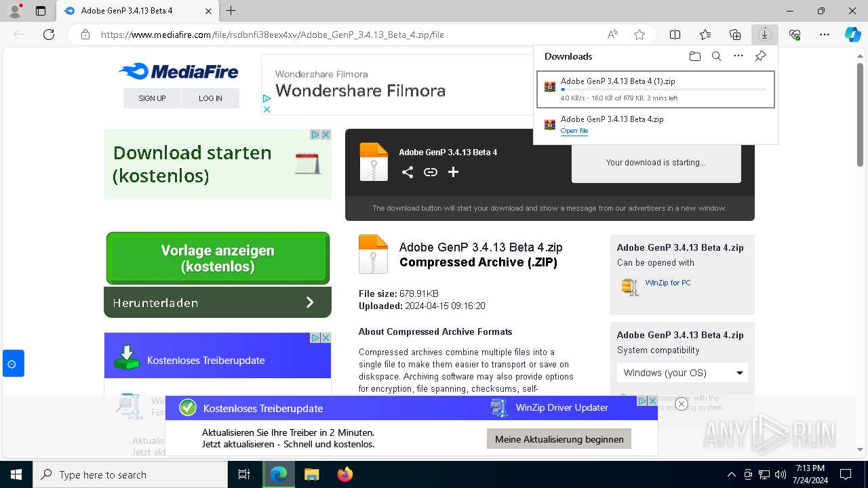Click the site lock icon in address bar
This screenshot has width=868, height=488.
tap(85, 35)
